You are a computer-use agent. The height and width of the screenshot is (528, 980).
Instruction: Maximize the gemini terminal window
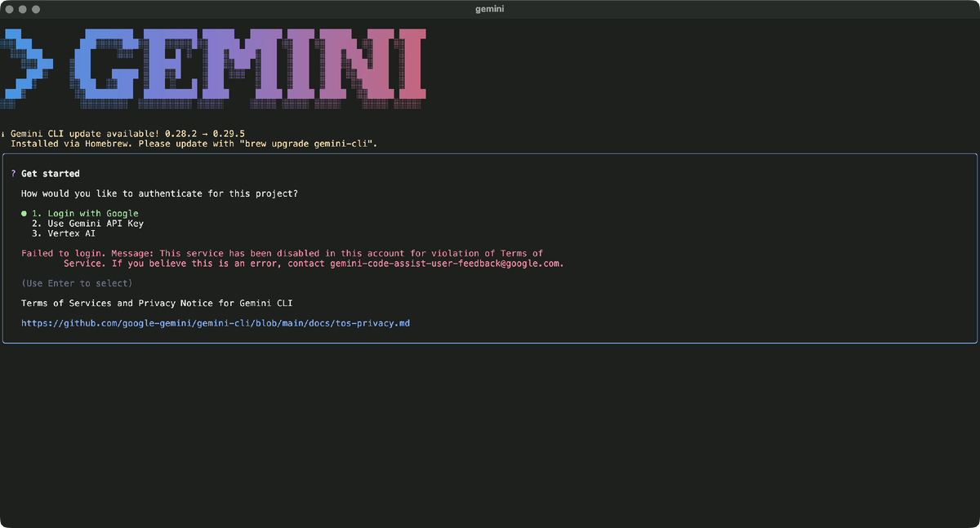pos(36,9)
